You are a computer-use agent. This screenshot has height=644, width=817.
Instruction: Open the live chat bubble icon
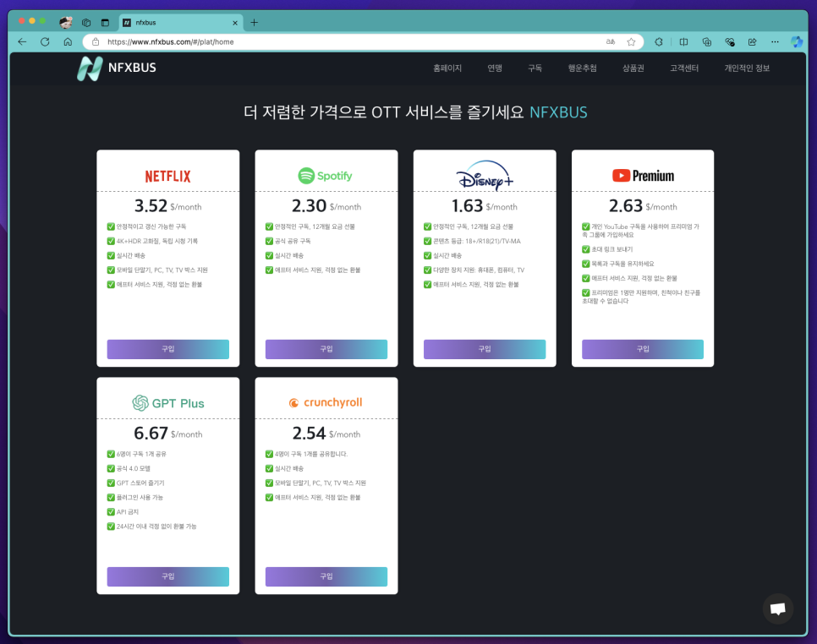(x=778, y=608)
